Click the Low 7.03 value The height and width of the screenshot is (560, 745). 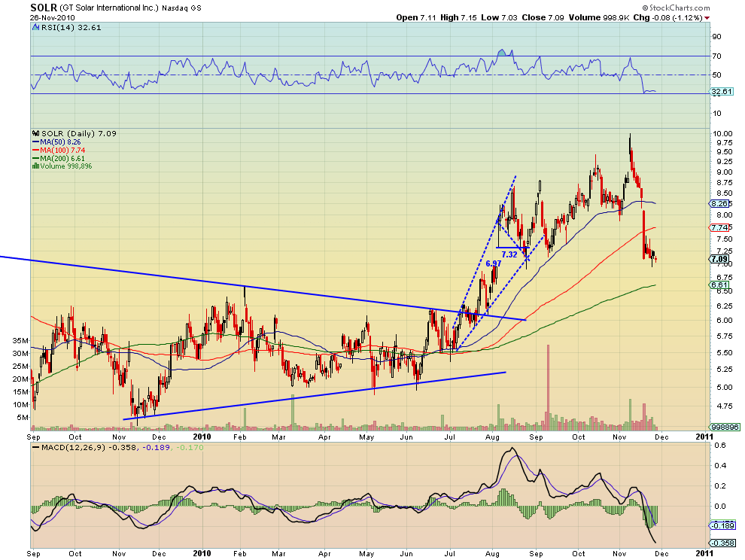pyautogui.click(x=499, y=17)
